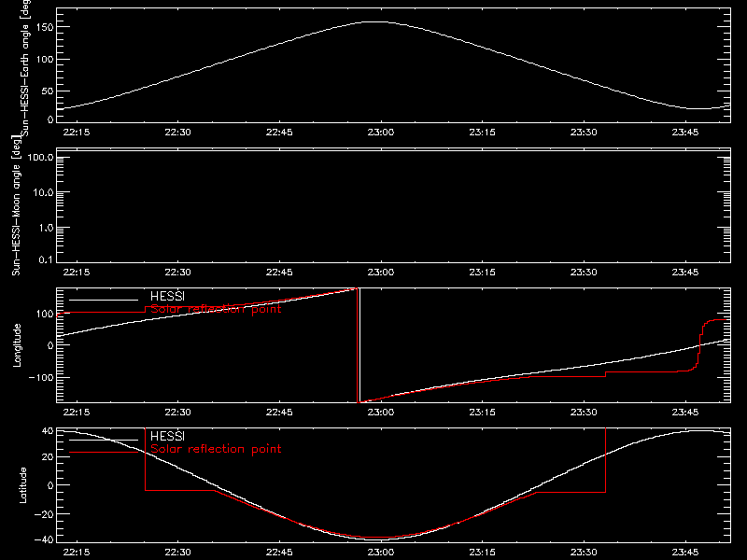Click 23:30 time label under Longitude plot
The image size is (747, 560).
(584, 412)
